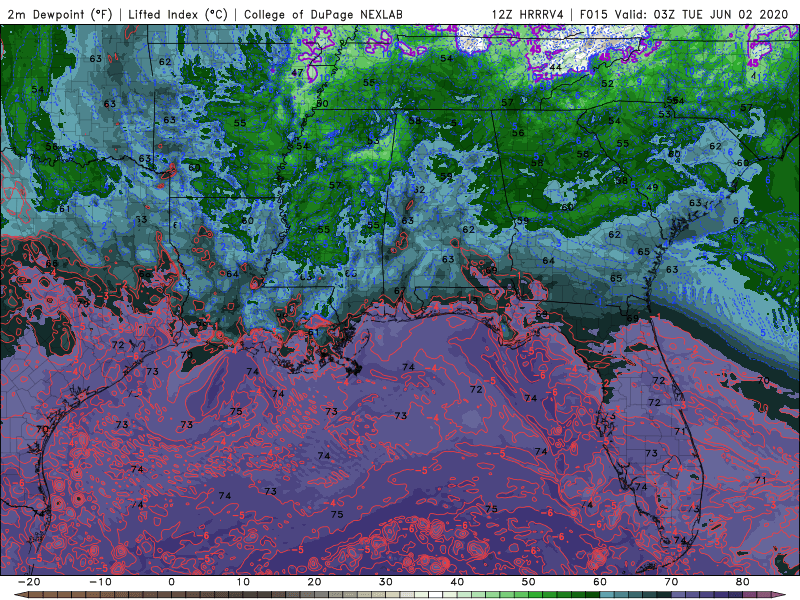Screen dimensions: 800x600
Task: Click the "Lifted Index (°C)" header label
Action: point(178,14)
